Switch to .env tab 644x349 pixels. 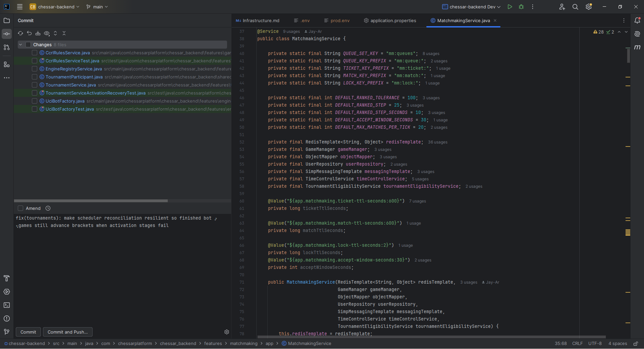(x=302, y=20)
